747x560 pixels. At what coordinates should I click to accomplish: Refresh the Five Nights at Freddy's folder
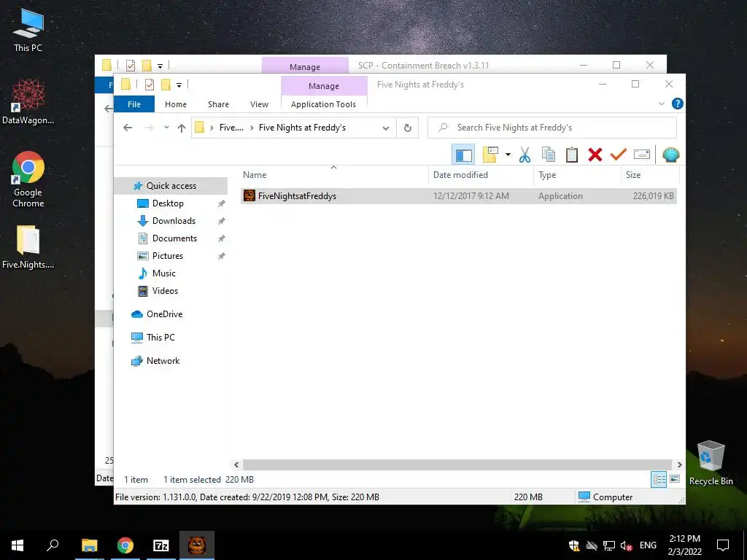(407, 128)
